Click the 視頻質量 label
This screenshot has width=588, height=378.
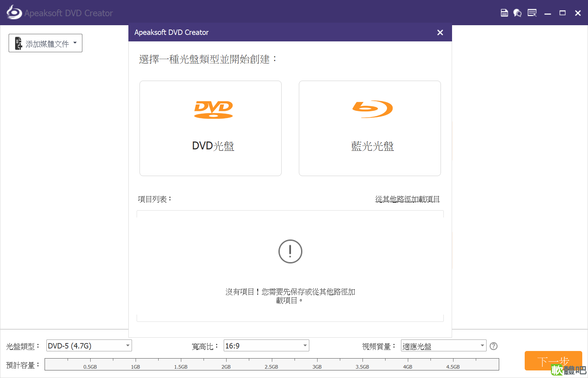tap(379, 346)
